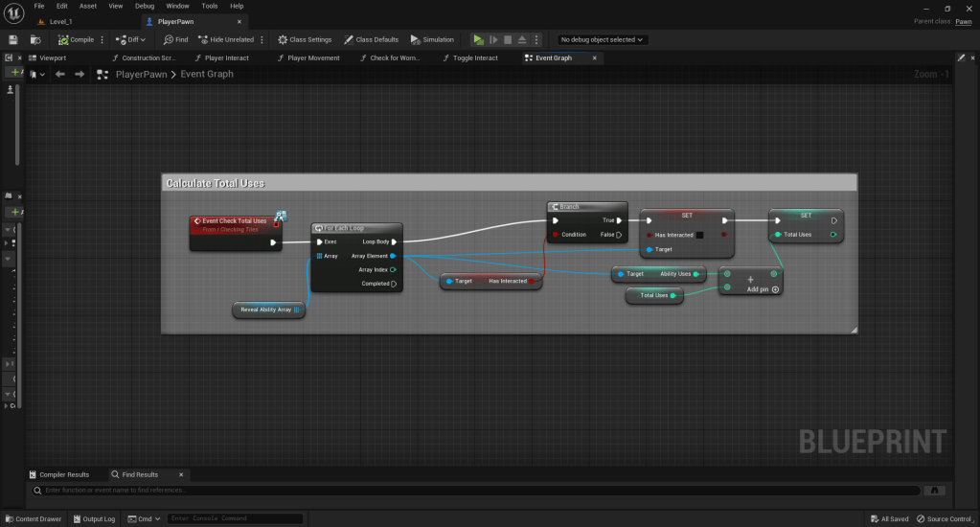980x527 pixels.
Task: Navigate back with the left arrow
Action: [x=59, y=74]
